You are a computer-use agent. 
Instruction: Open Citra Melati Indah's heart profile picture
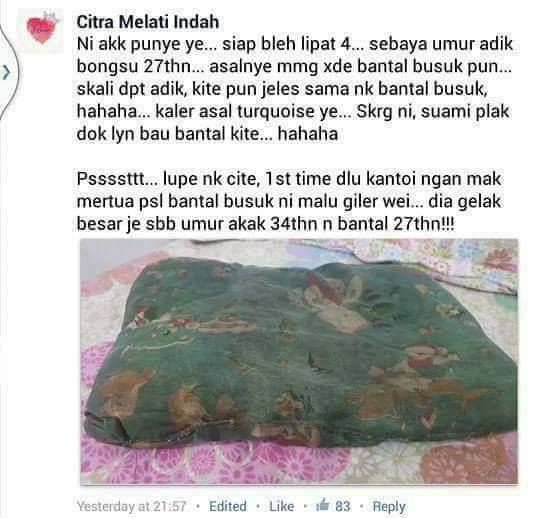pos(41,31)
